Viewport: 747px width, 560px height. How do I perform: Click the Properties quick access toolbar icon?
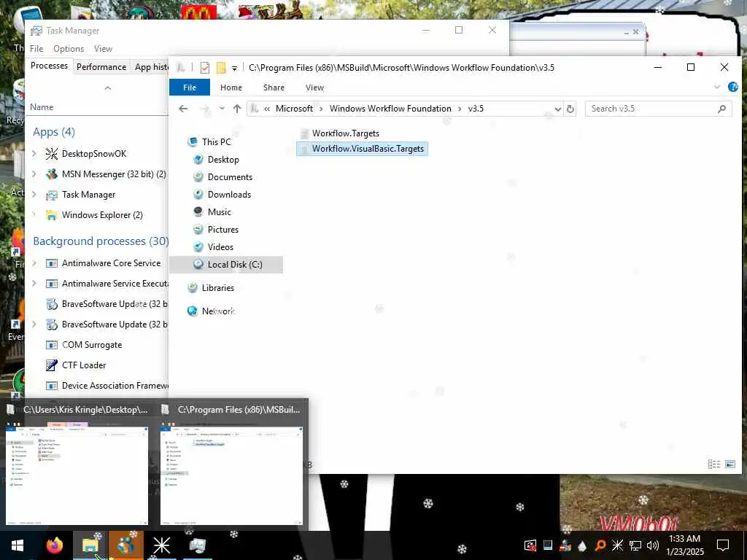tap(205, 68)
